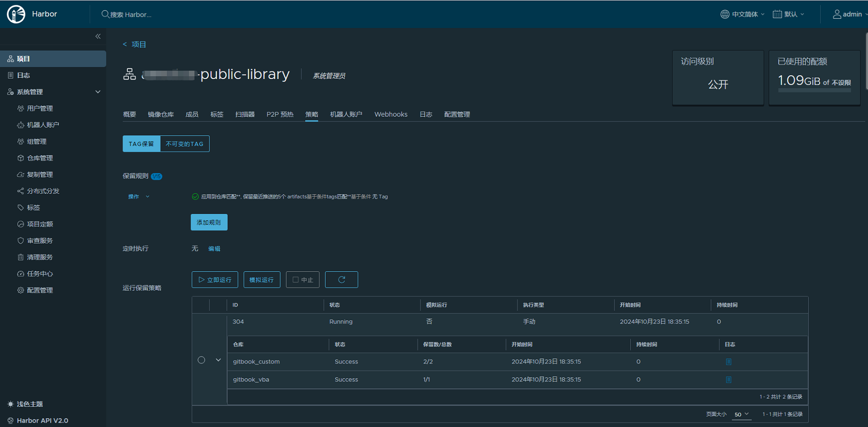Open 任务中心 in sidebar
Image resolution: width=868 pixels, height=427 pixels.
[x=40, y=274]
